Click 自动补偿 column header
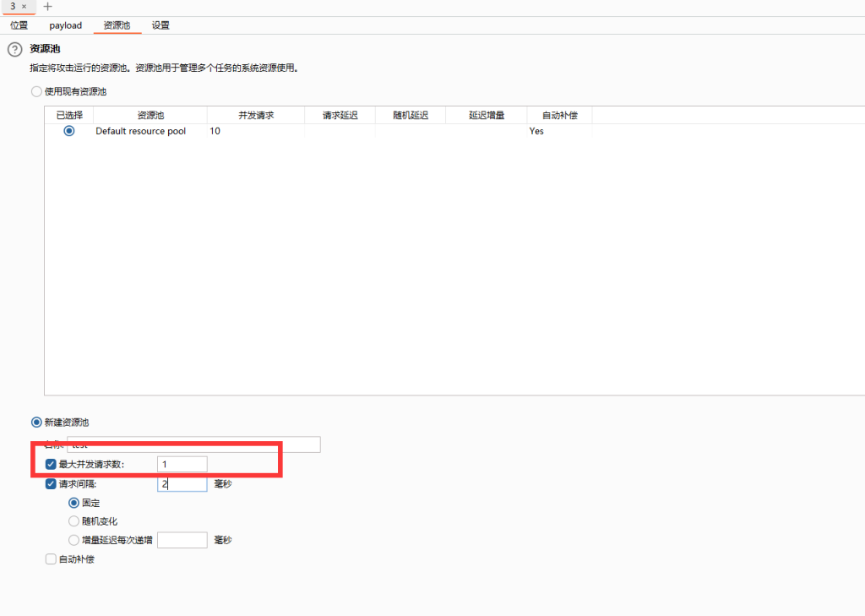The width and height of the screenshot is (865, 616). (x=559, y=116)
